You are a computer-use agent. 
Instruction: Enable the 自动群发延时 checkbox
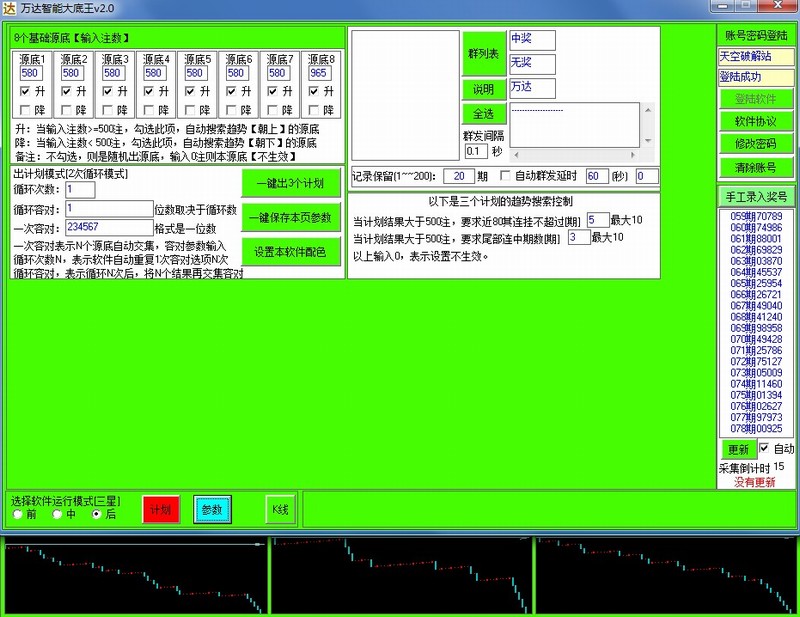pos(505,176)
